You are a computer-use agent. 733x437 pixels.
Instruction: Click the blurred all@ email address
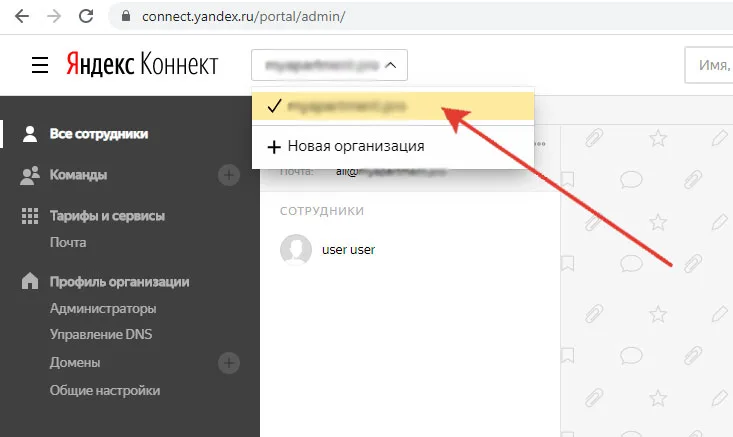pyautogui.click(x=391, y=172)
